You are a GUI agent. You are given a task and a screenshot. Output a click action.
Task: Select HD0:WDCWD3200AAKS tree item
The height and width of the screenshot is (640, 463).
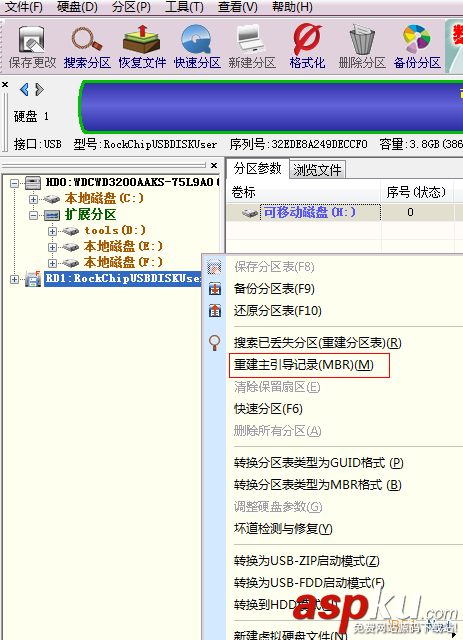coord(132,182)
